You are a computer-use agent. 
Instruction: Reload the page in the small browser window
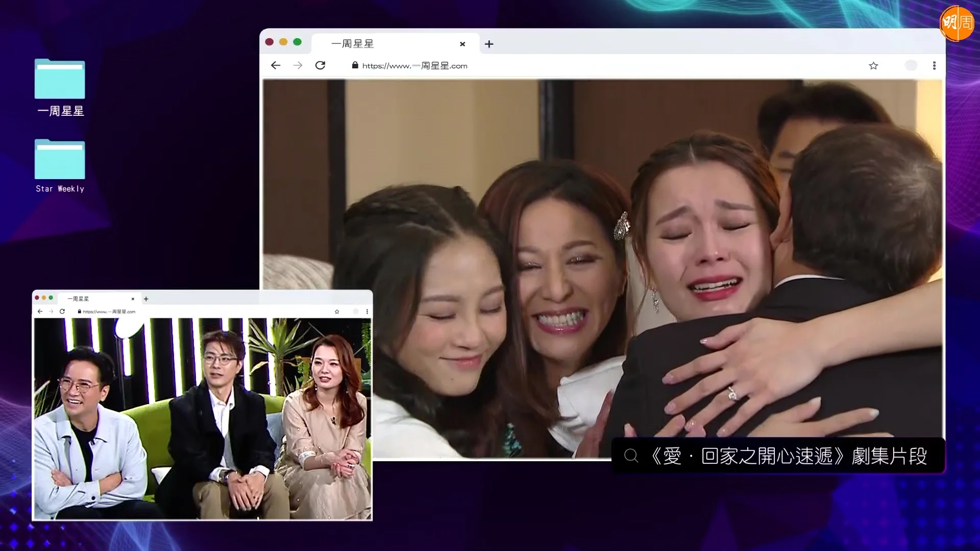tap(62, 311)
